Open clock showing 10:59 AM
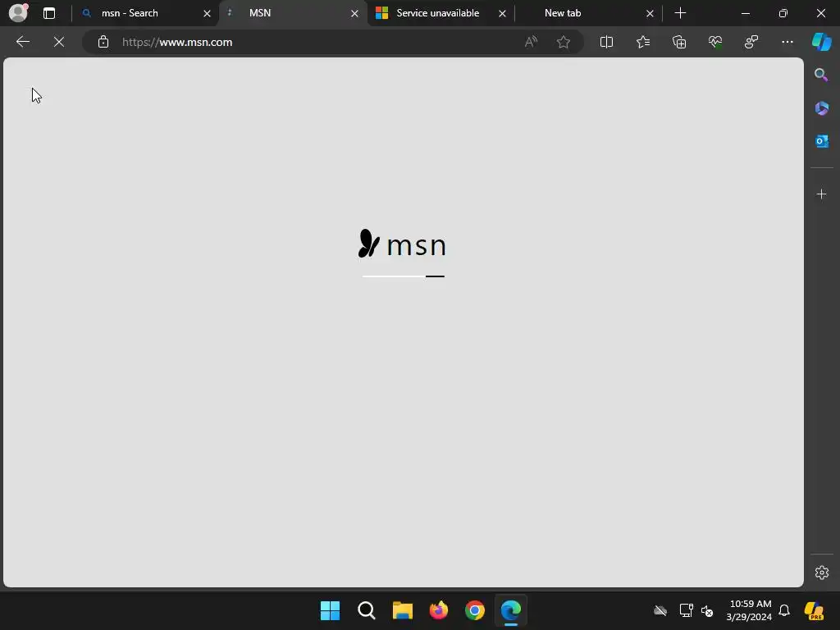 [x=749, y=610]
